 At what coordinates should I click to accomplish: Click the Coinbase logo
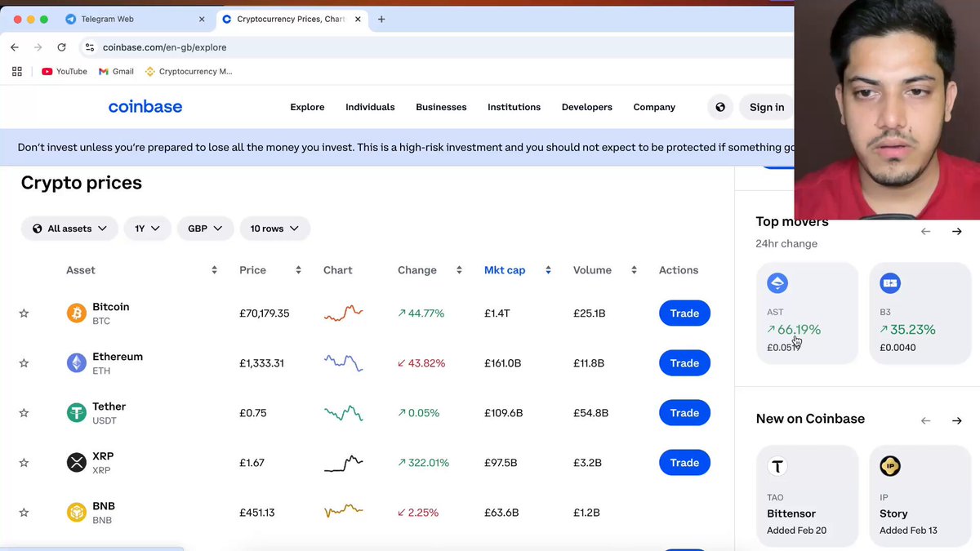pyautogui.click(x=145, y=107)
